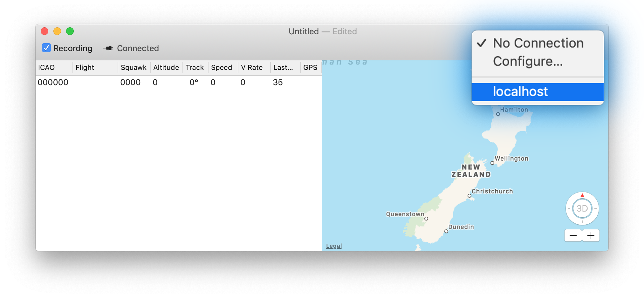Click the V Rate column header
The width and height of the screenshot is (644, 298).
pyautogui.click(x=252, y=68)
